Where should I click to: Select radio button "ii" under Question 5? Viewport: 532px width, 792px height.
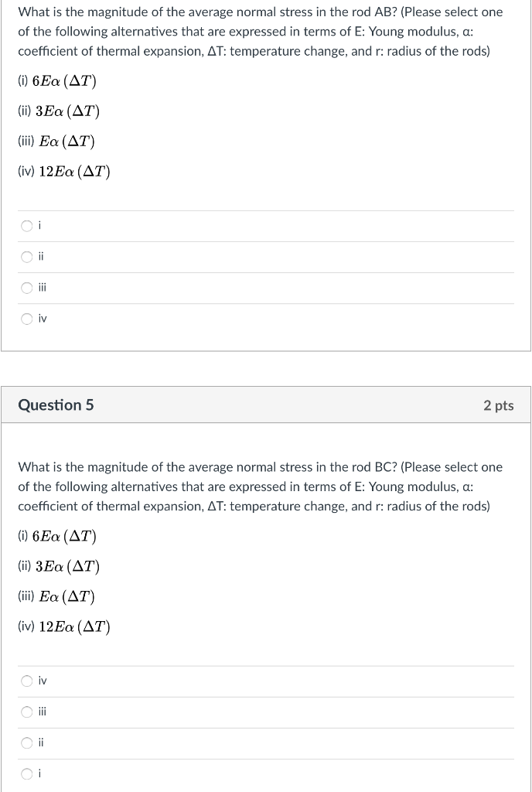[27, 742]
